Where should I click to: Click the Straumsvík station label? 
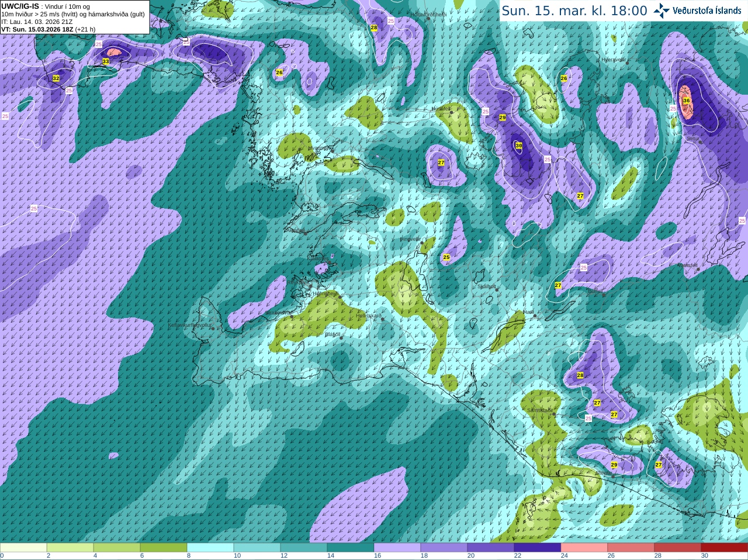click(x=279, y=313)
